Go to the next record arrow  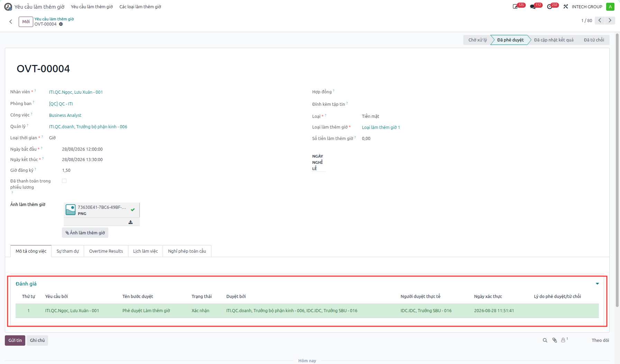pyautogui.click(x=610, y=20)
